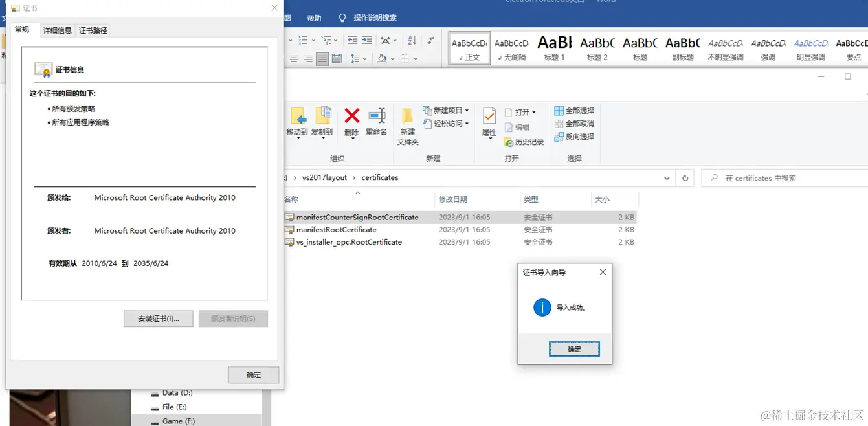Select all files with 全部选择
This screenshot has width=868, height=426.
click(x=574, y=111)
